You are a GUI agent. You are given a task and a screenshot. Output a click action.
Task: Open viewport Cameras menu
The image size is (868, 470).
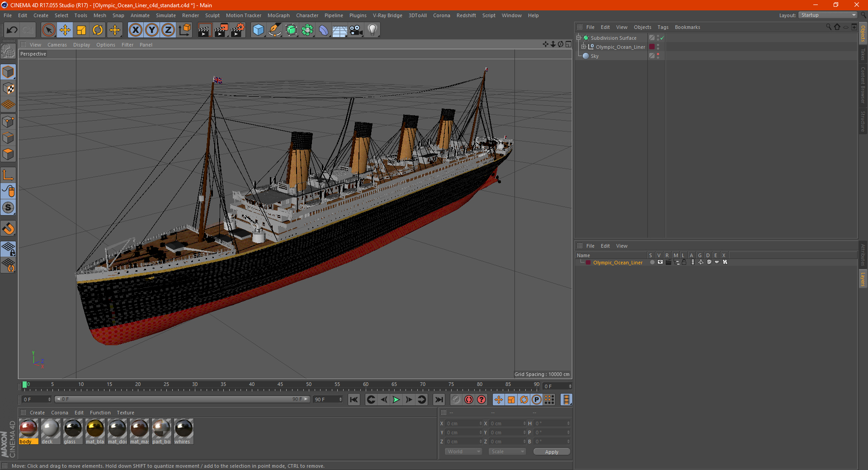pyautogui.click(x=57, y=45)
